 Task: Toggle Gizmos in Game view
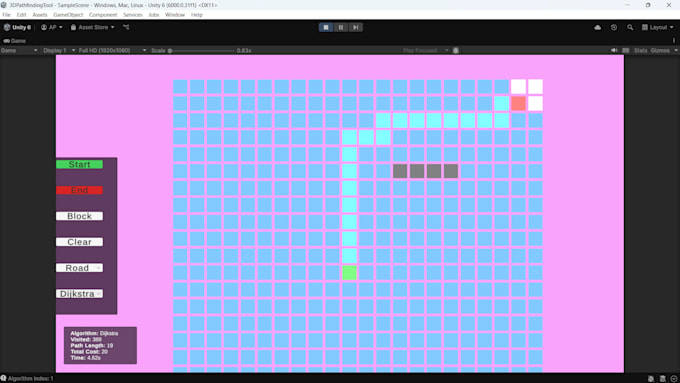pos(660,51)
